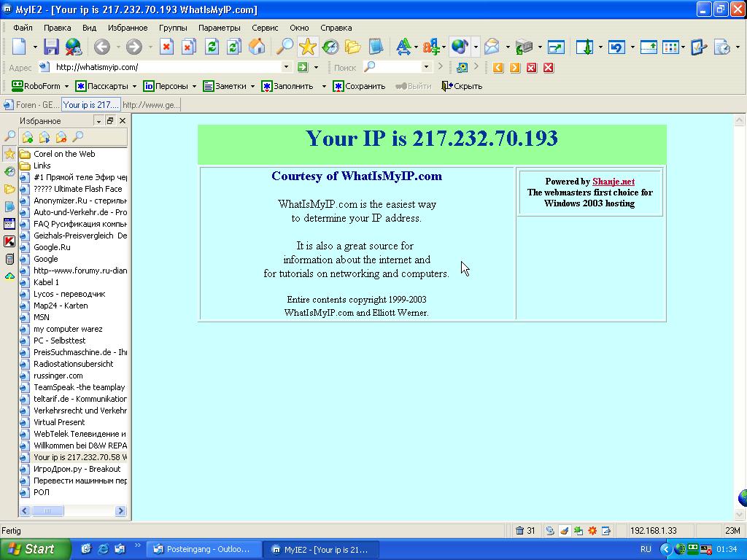Open the Правка menu
The height and width of the screenshot is (560, 747).
tap(57, 28)
